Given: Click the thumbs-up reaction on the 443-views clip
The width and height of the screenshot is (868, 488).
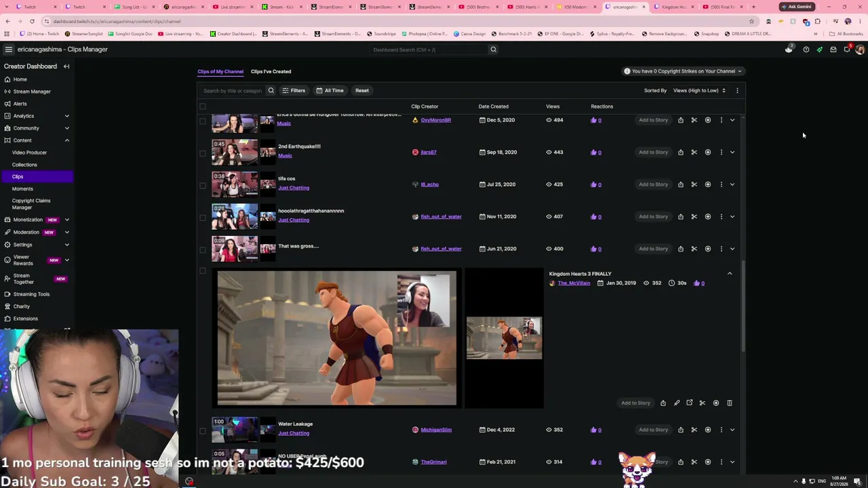Looking at the screenshot, I should tap(594, 152).
